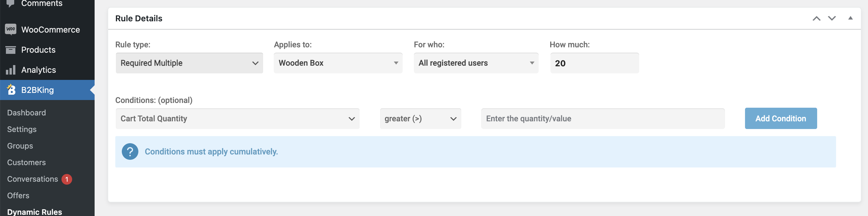
Task: Click the B2BKing logo icon
Action: pos(11,89)
